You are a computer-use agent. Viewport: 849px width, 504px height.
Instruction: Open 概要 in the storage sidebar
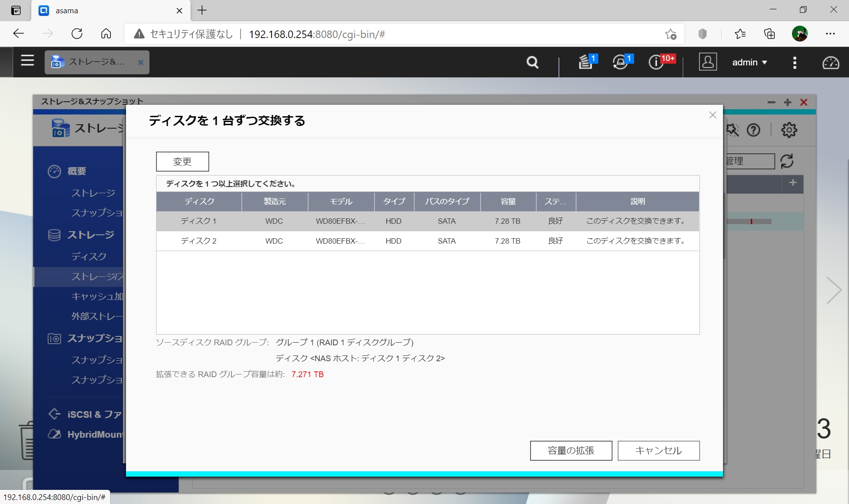[x=76, y=171]
